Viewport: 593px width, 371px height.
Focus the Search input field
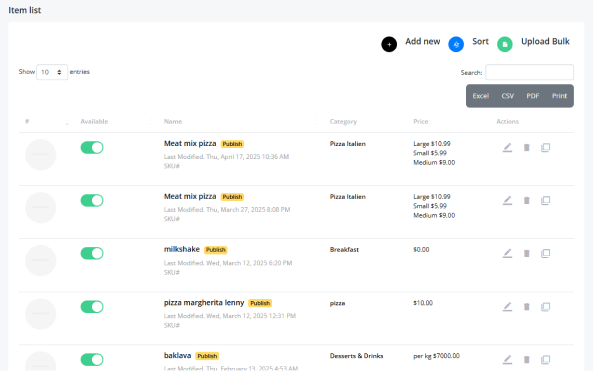pyautogui.click(x=529, y=72)
